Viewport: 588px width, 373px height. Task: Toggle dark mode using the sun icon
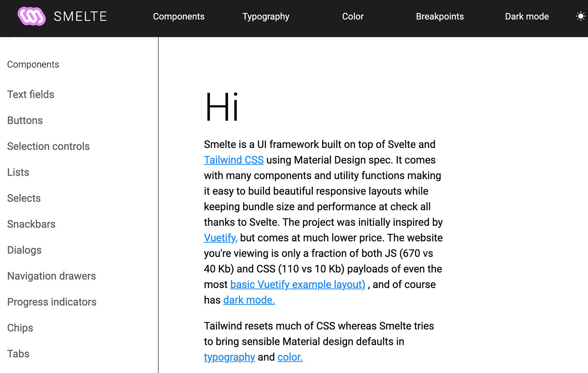tap(581, 16)
